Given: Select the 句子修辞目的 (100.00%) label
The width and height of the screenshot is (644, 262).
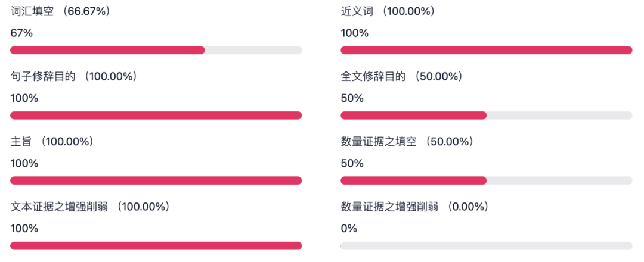Looking at the screenshot, I should click(x=73, y=76).
